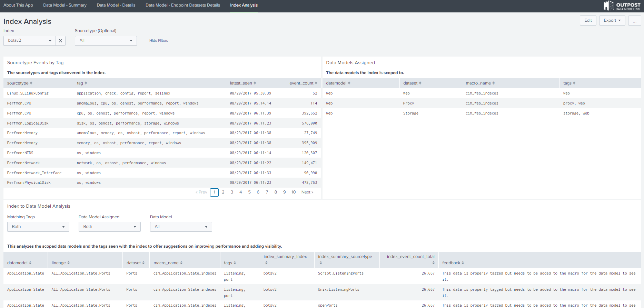Image resolution: width=644 pixels, height=308 pixels.
Task: Open Data Model - Endpoint Datasets Details tab
Action: click(x=183, y=5)
